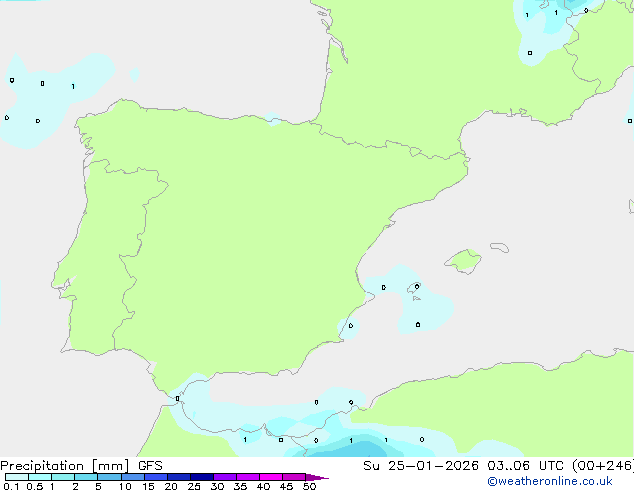Screen dimensions: 634x490
Task: Pick the 15–20 mm legend swatch
Action: [x=155, y=477]
